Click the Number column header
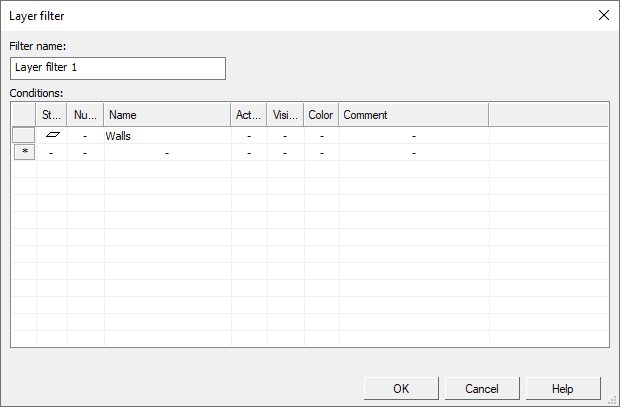Viewport: 620px width, 407px height. (x=85, y=115)
